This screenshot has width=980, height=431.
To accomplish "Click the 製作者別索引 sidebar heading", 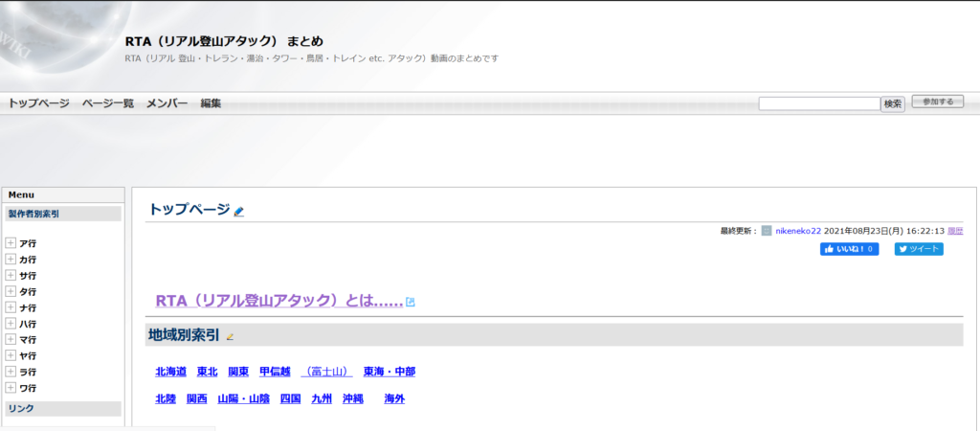I will click(33, 214).
